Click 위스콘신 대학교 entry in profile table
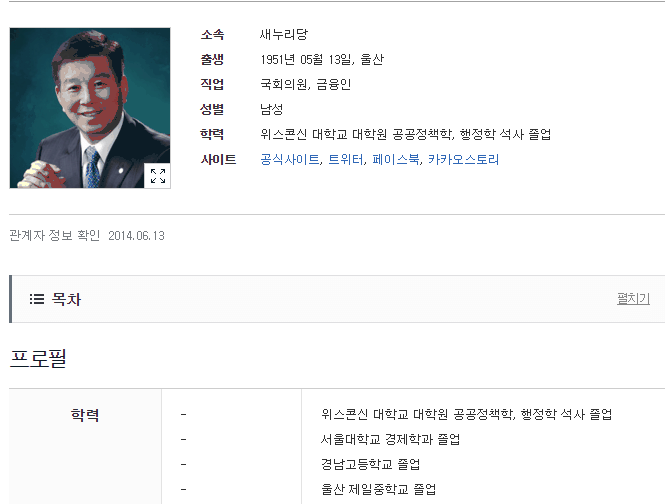This screenshot has height=504, width=665. (x=466, y=414)
